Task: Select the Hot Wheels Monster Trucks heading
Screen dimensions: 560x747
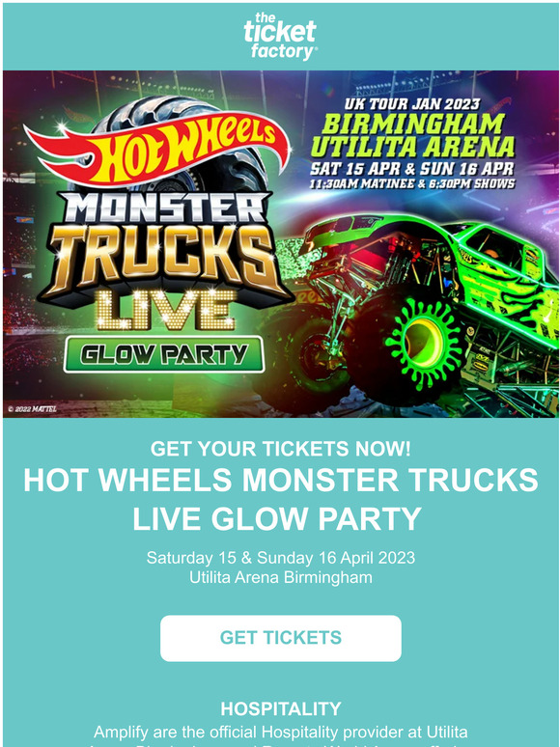Action: click(281, 481)
